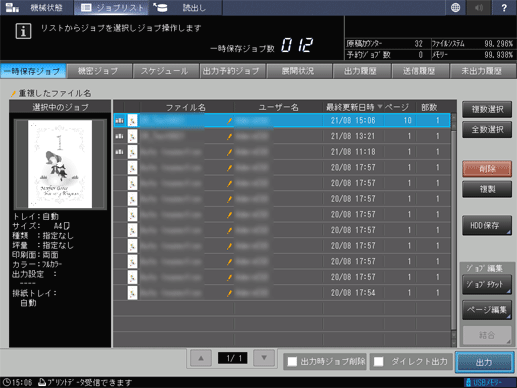Click the pencil edit mark in the 13:21 row
Screen dimensions: 517x388
coord(229,136)
